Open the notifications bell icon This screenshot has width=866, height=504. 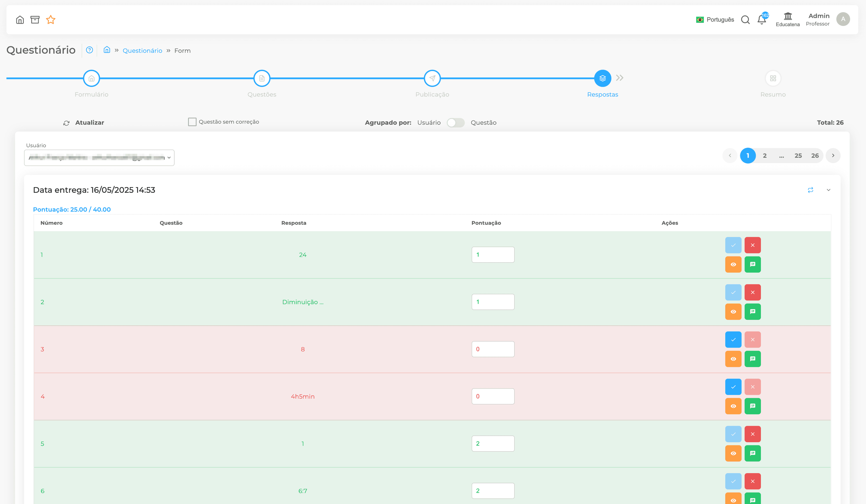click(x=762, y=20)
